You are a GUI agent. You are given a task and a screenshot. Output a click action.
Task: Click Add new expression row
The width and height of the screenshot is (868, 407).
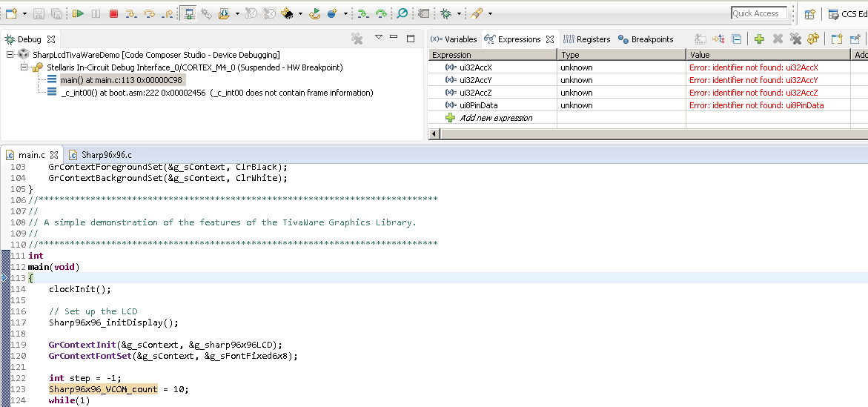click(x=497, y=118)
